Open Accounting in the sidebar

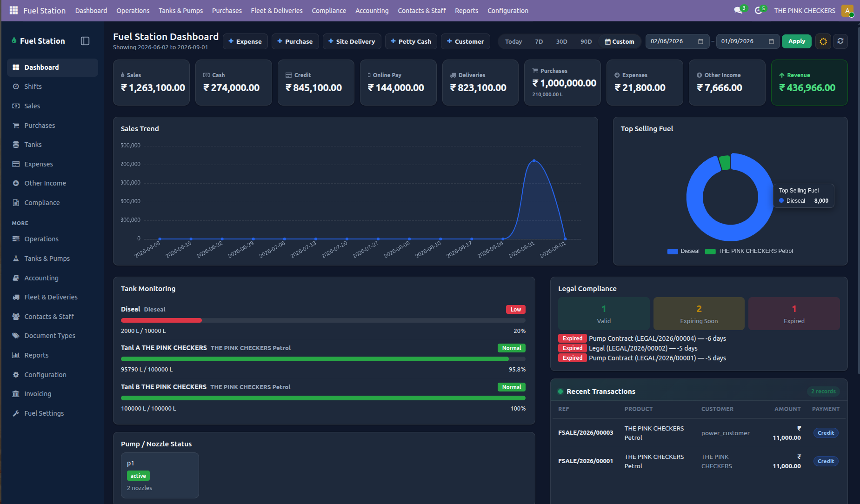[53, 278]
